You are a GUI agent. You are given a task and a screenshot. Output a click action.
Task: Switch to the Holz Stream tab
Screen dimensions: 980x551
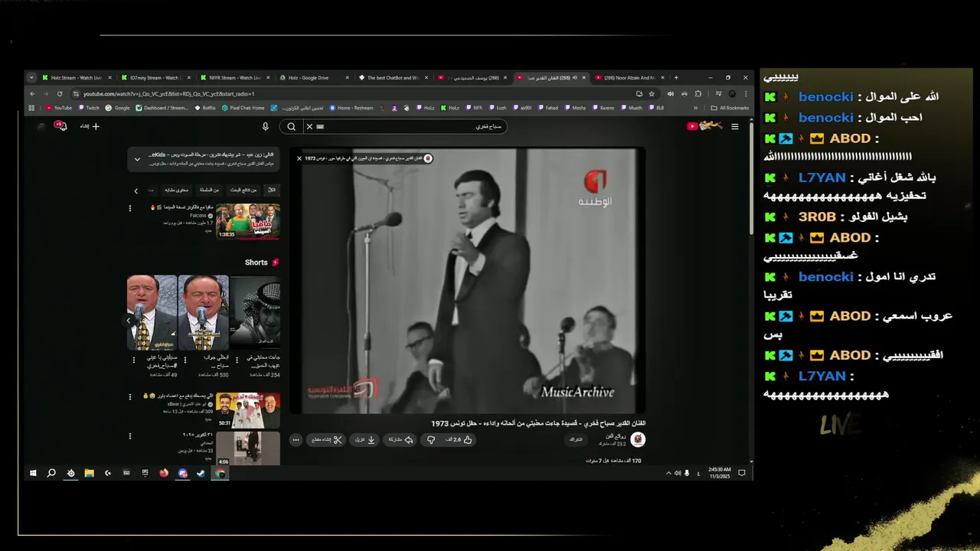point(75,77)
